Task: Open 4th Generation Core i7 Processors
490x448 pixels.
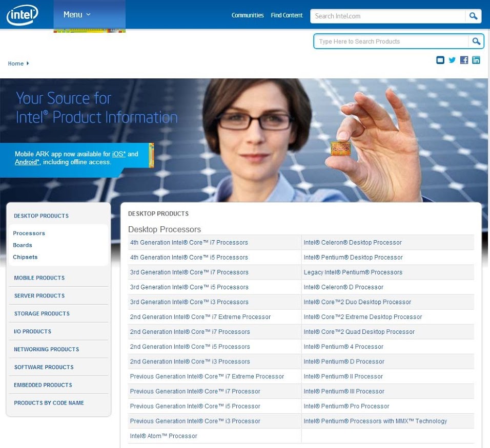Action: (189, 242)
